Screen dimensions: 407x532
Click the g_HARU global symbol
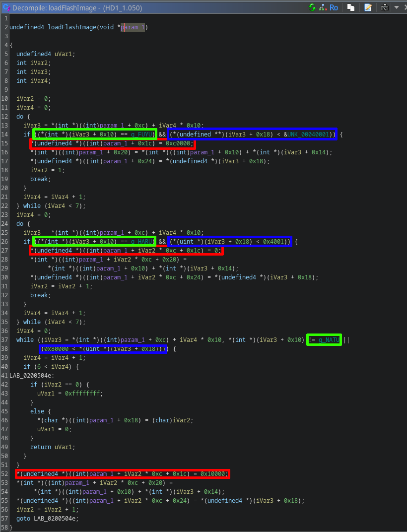[x=143, y=242]
